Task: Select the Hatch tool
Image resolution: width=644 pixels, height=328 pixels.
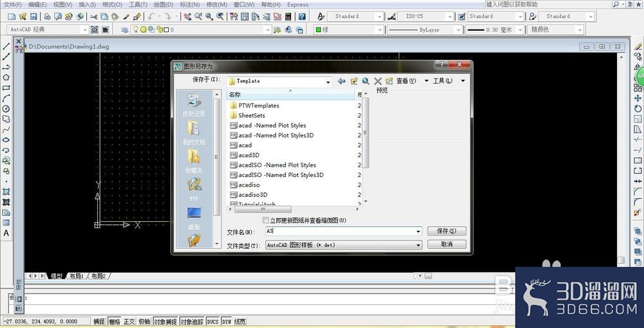Action: [6, 192]
